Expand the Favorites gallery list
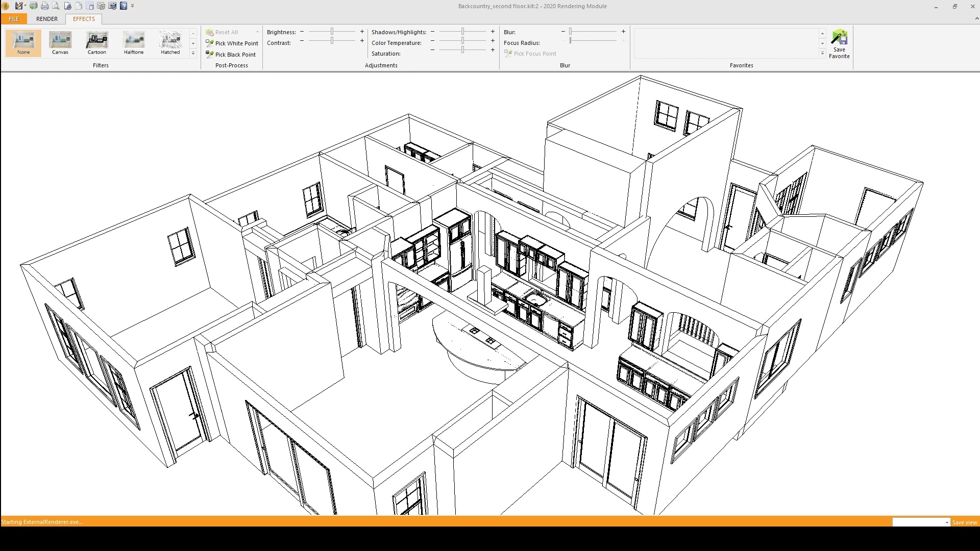Viewport: 980px width, 551px height. tap(822, 53)
